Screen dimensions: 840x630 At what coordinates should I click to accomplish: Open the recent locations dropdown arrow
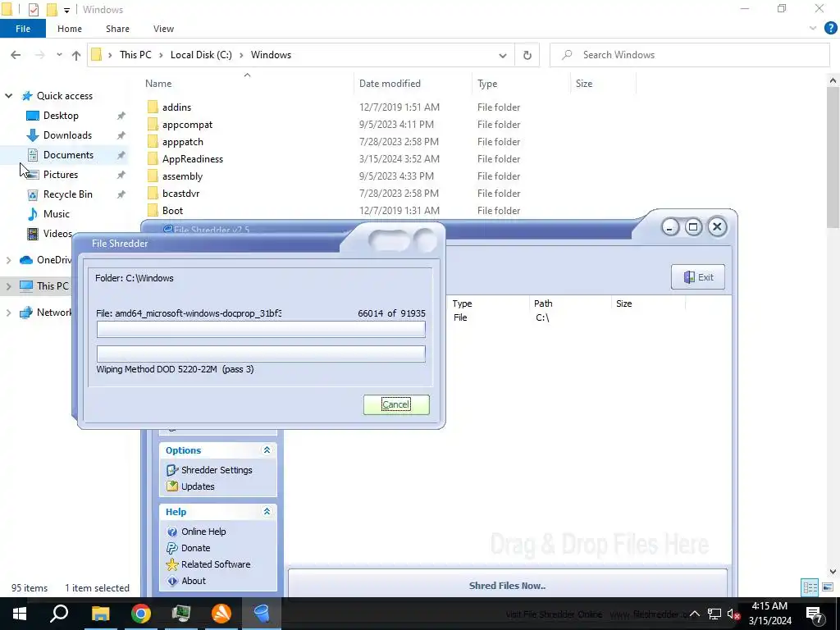59,55
